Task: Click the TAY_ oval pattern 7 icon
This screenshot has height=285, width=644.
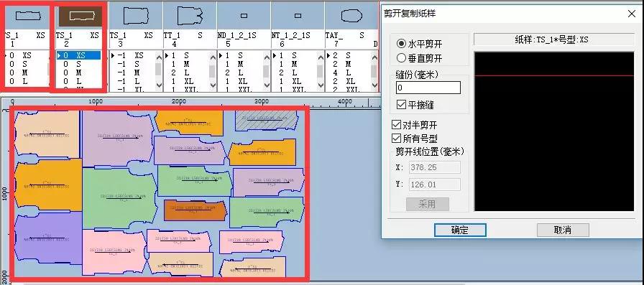Action: pyautogui.click(x=352, y=16)
